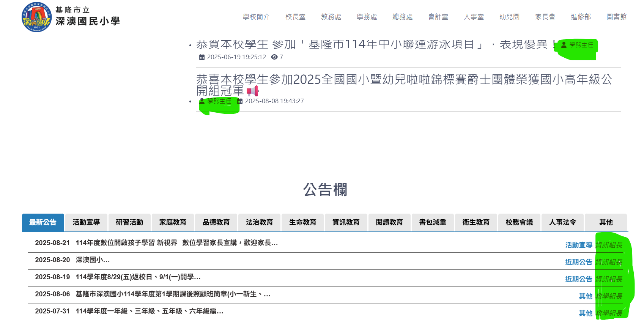Click the eye view-count icon
Screen dimensions: 644x321
pyautogui.click(x=274, y=57)
